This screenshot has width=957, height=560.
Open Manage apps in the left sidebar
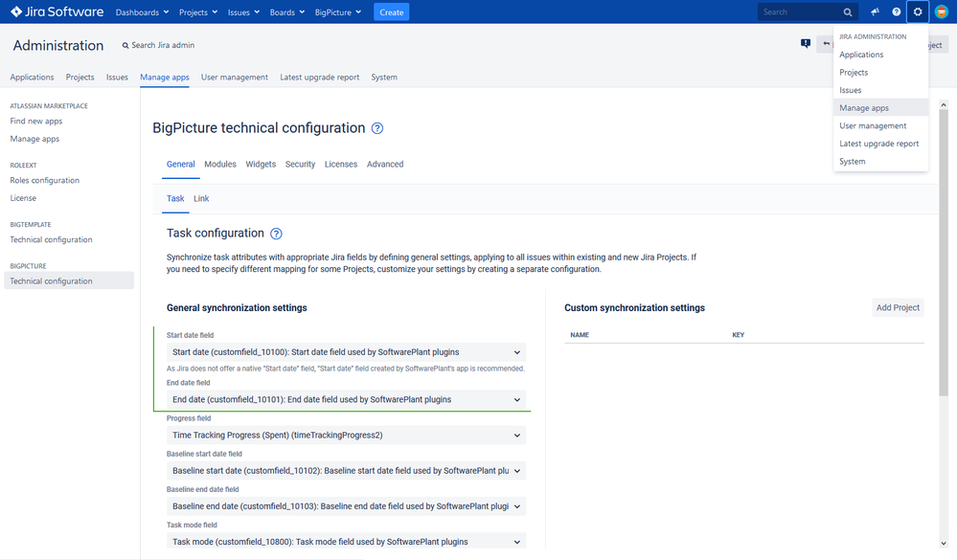[x=34, y=139]
